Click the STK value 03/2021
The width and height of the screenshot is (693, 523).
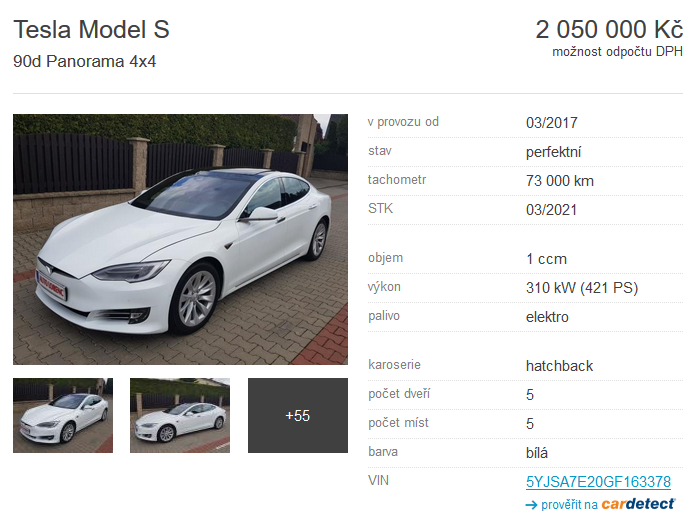[x=551, y=210]
